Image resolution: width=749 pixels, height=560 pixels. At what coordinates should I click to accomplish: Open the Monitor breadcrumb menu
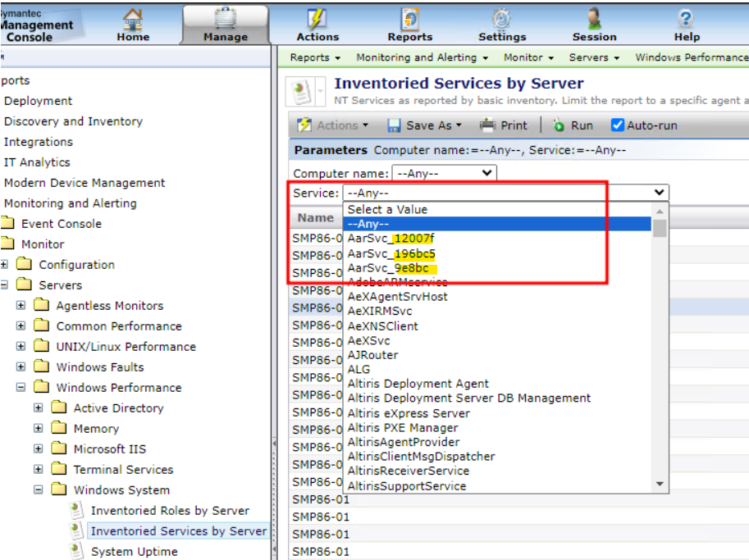(529, 57)
